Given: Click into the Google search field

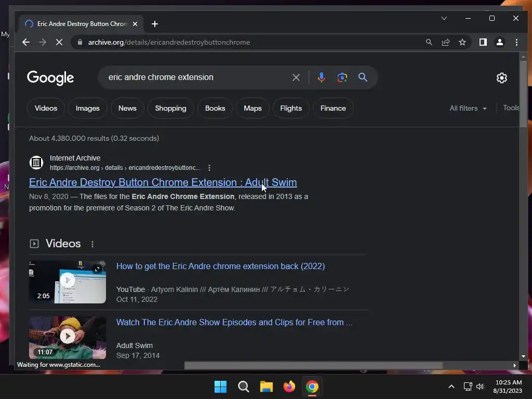Looking at the screenshot, I should pos(197,77).
